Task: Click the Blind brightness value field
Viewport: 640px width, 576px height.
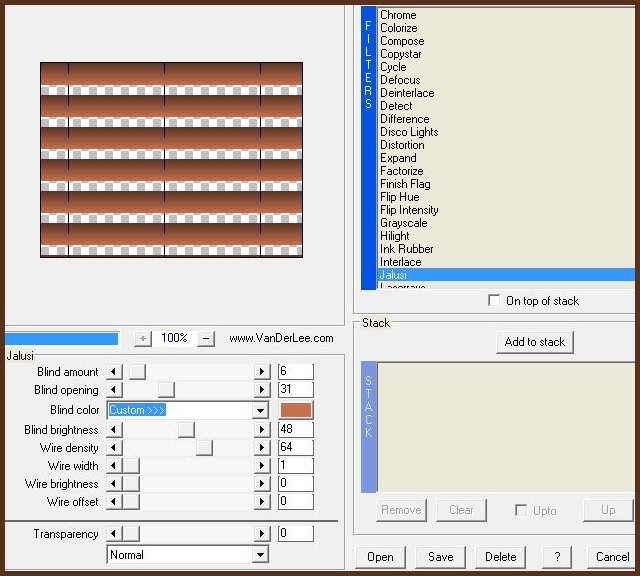Action: [296, 429]
